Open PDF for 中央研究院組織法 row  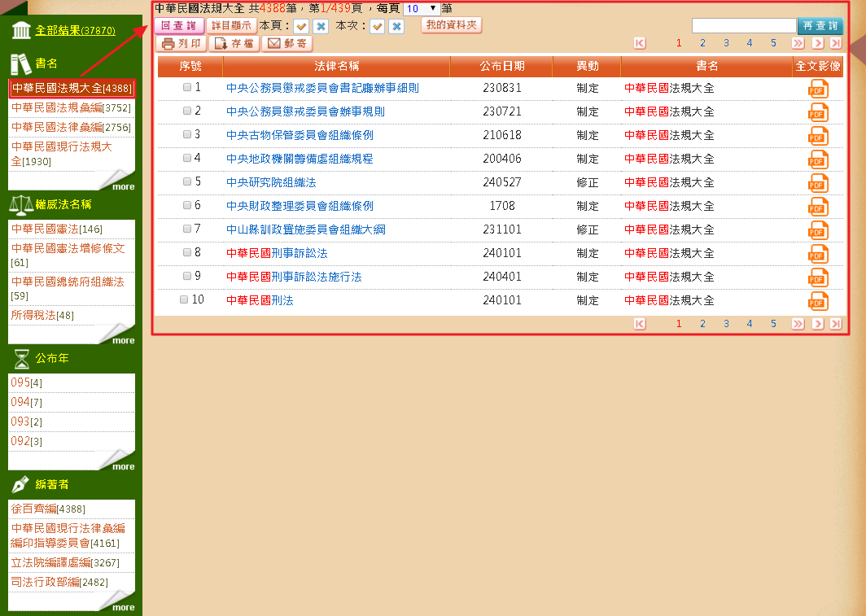pyautogui.click(x=818, y=183)
